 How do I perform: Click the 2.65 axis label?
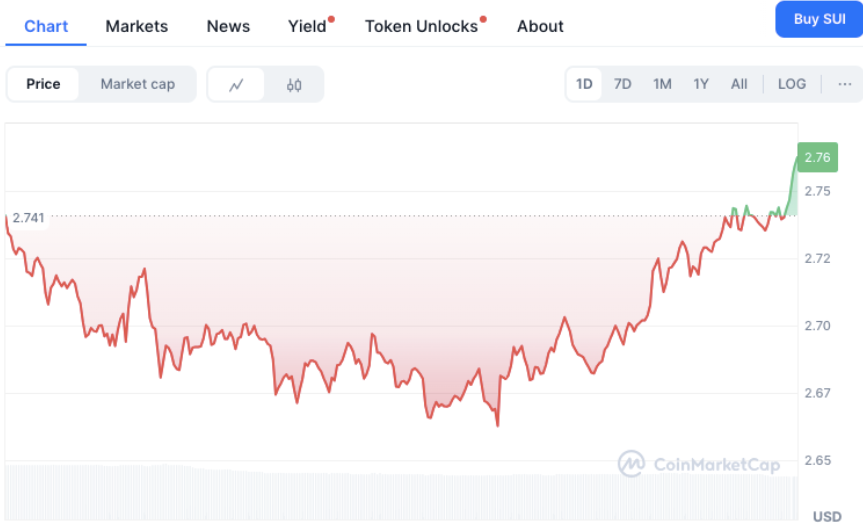tap(817, 460)
